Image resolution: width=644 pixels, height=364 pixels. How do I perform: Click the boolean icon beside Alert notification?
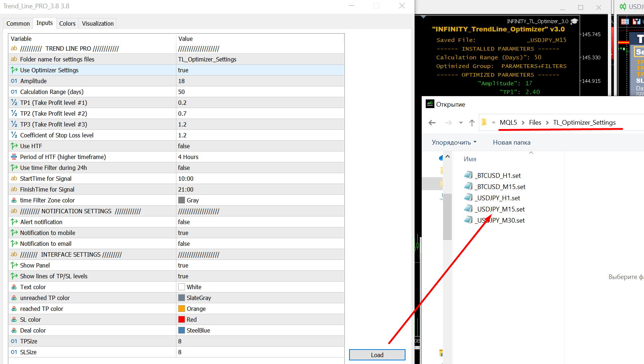[14, 222]
